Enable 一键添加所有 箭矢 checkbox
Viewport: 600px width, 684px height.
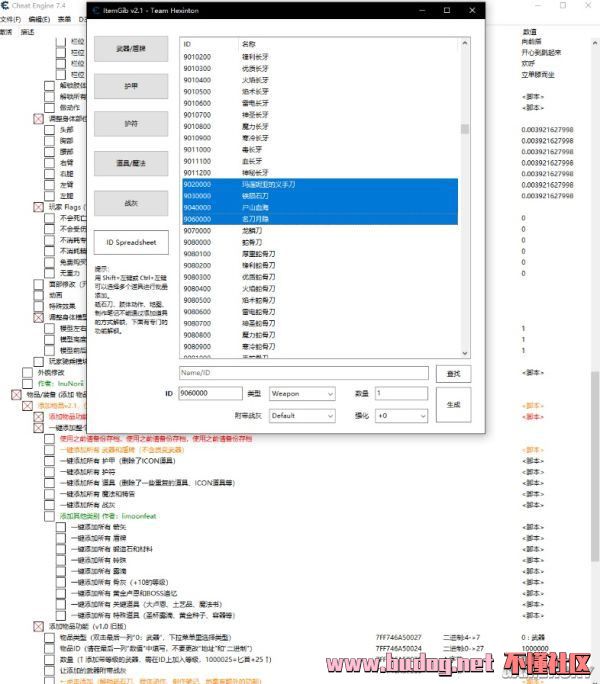(x=61, y=527)
